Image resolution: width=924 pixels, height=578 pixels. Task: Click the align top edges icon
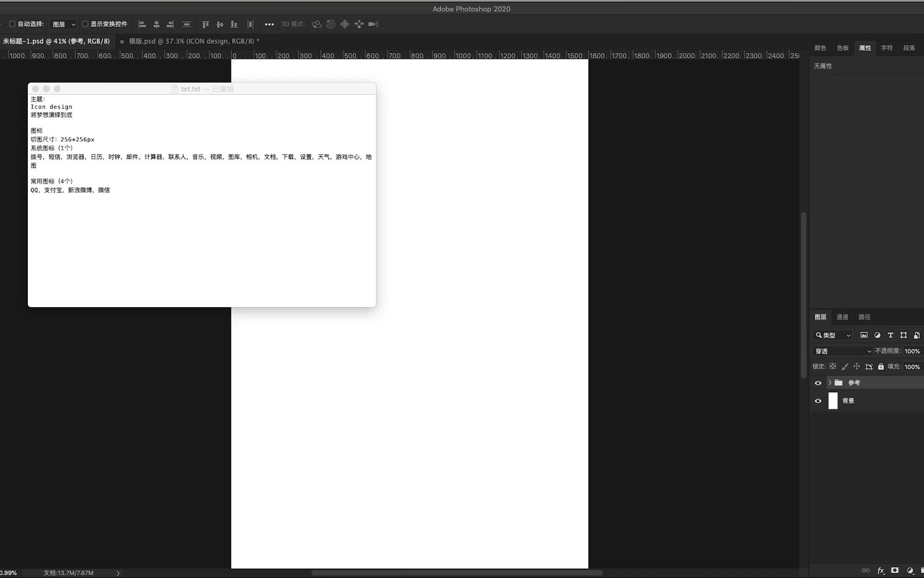coord(205,24)
